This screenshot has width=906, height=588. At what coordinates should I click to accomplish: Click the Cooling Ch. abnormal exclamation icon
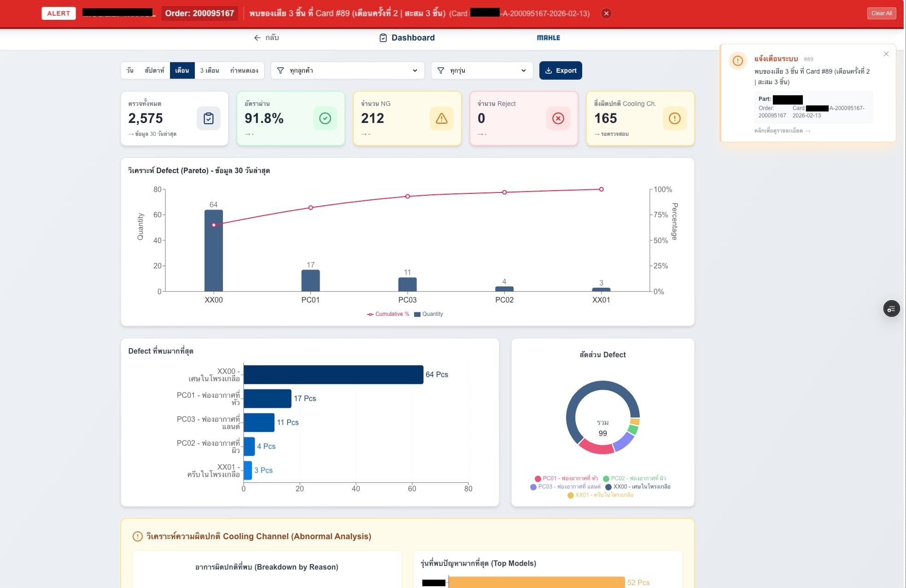pos(675,118)
